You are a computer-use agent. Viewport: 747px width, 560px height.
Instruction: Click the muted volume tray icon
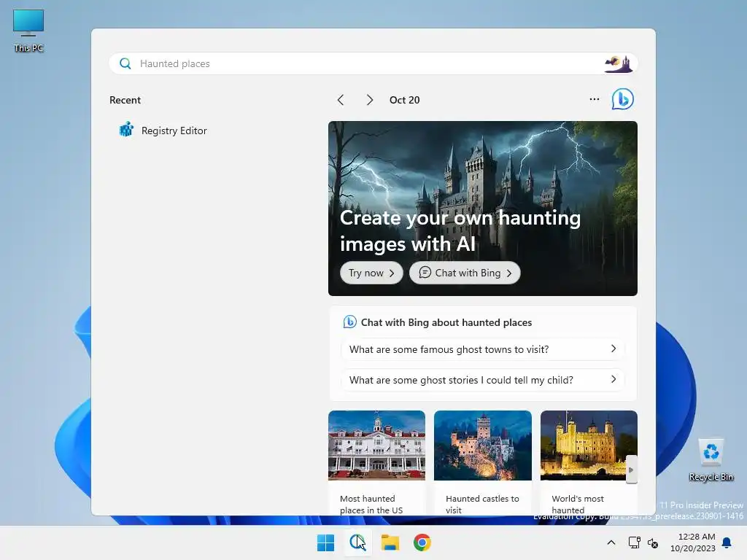pyautogui.click(x=653, y=542)
